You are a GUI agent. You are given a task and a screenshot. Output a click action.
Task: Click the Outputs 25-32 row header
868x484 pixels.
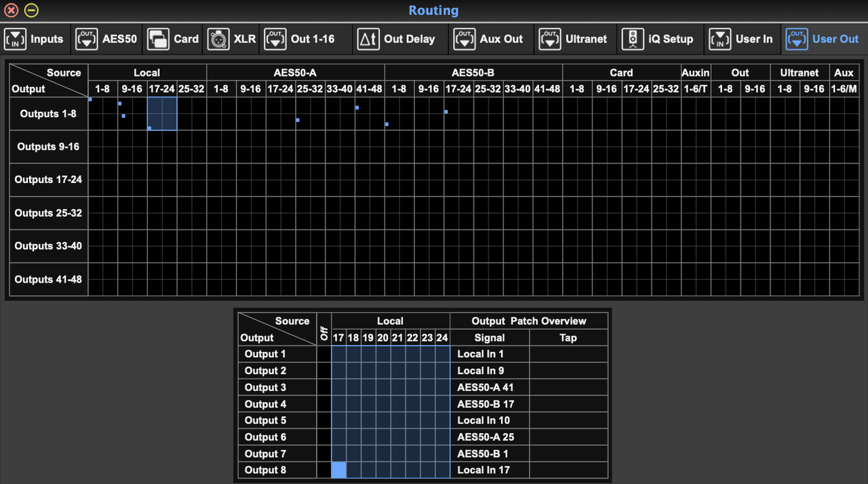click(x=49, y=213)
